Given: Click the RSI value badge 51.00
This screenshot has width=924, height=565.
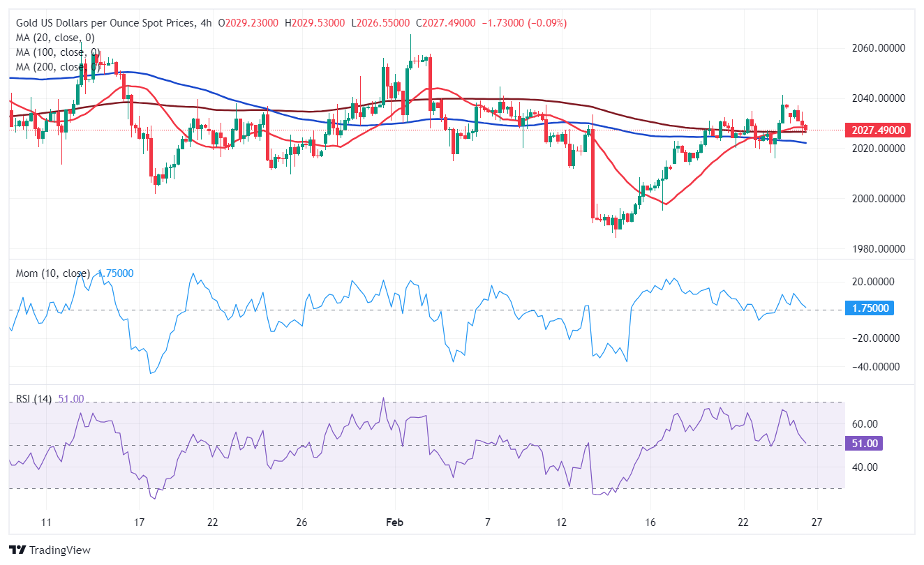Looking at the screenshot, I should [x=864, y=444].
